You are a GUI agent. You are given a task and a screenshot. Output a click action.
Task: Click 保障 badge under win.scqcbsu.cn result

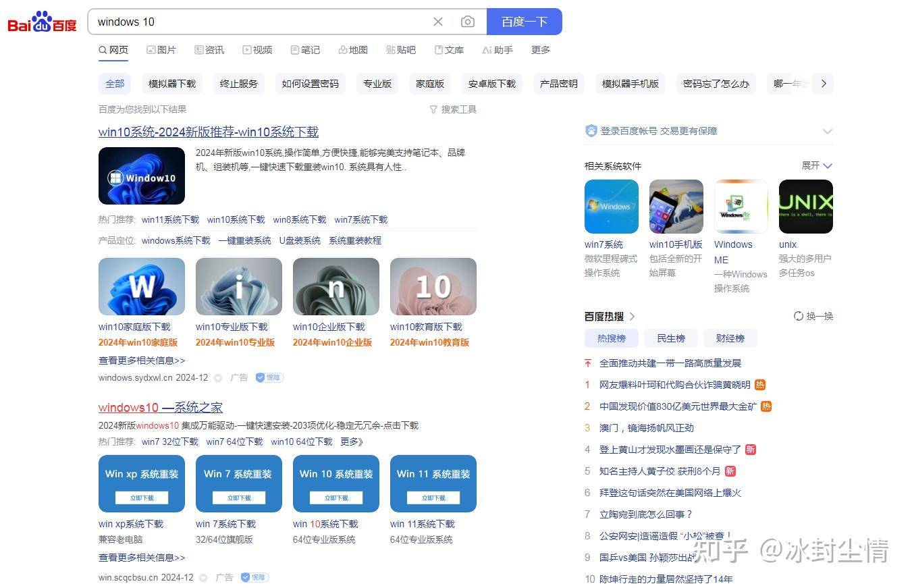pyautogui.click(x=254, y=578)
